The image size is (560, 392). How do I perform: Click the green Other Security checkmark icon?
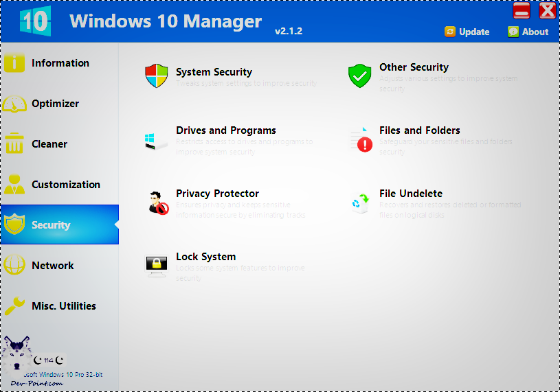pos(359,76)
